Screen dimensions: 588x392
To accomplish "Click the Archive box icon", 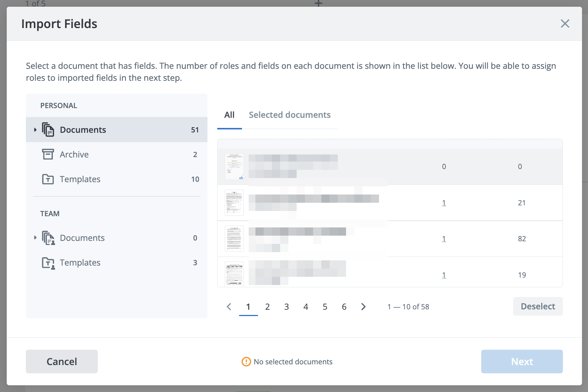I will 48,154.
